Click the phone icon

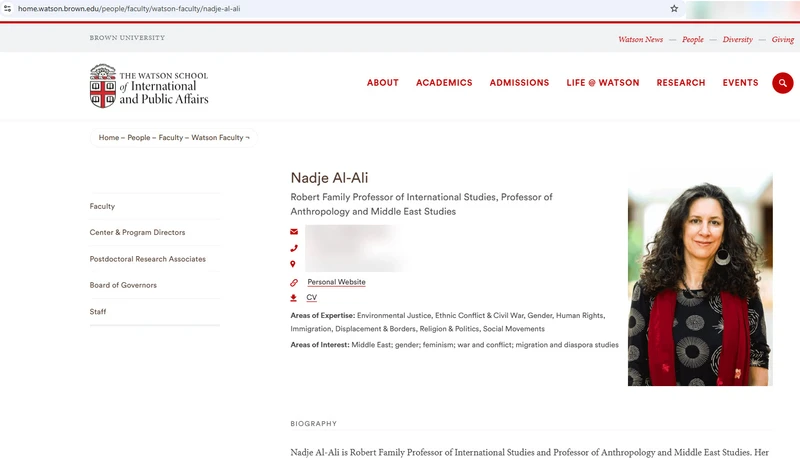pos(294,248)
